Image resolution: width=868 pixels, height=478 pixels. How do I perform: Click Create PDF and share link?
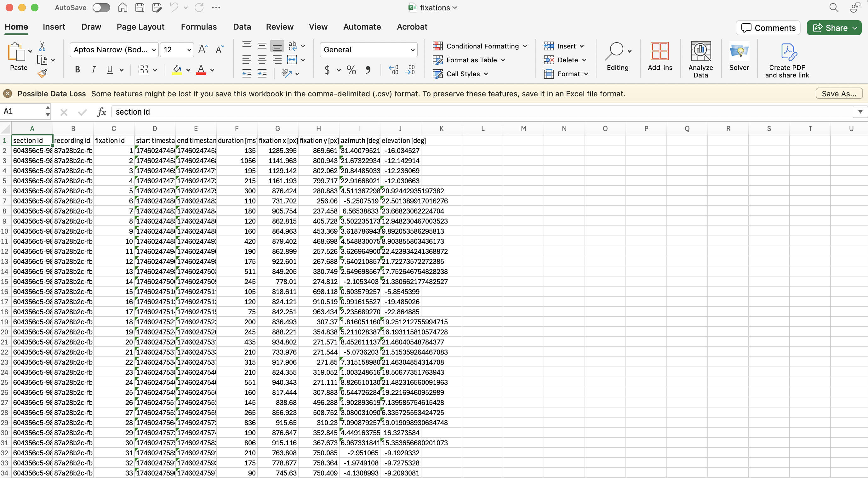pos(787,61)
